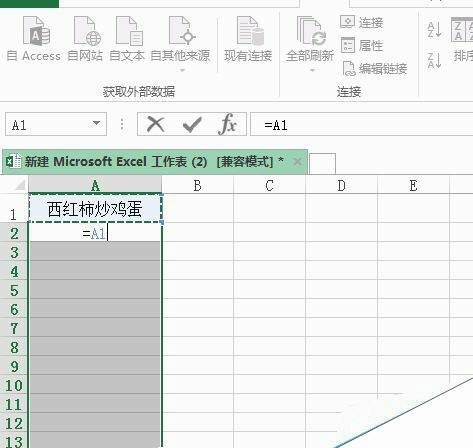This screenshot has width=473, height=448.
Task: Click the empty tab beside the workbook tab
Action: (322, 163)
